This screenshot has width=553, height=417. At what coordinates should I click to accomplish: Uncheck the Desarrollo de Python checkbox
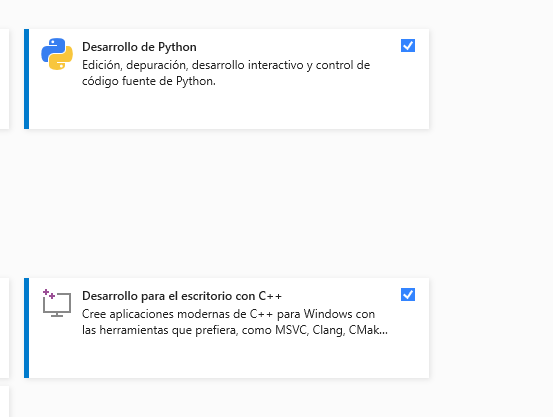click(408, 46)
